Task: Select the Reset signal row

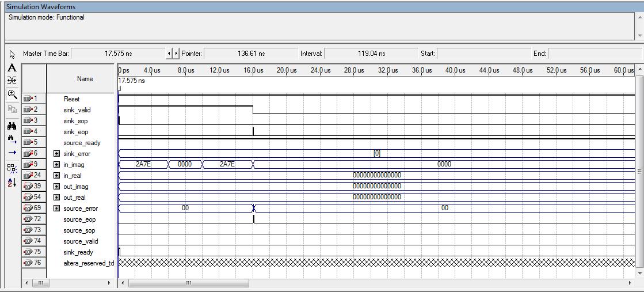Action: coord(72,99)
